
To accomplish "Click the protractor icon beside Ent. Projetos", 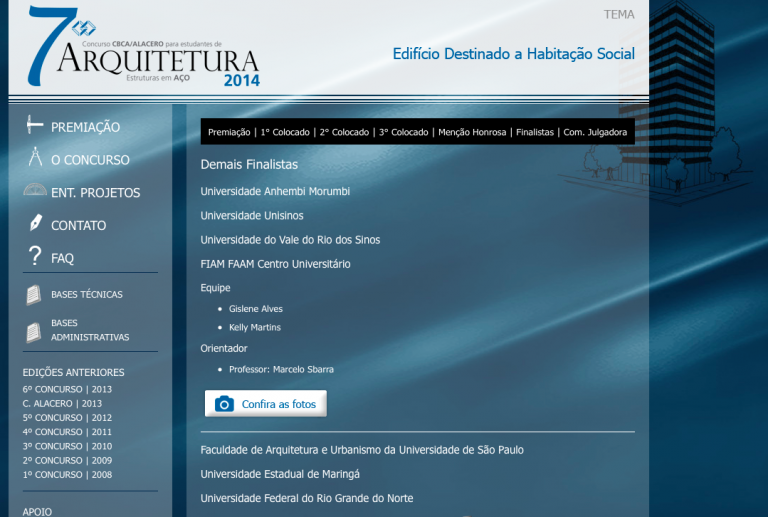I will point(35,189).
